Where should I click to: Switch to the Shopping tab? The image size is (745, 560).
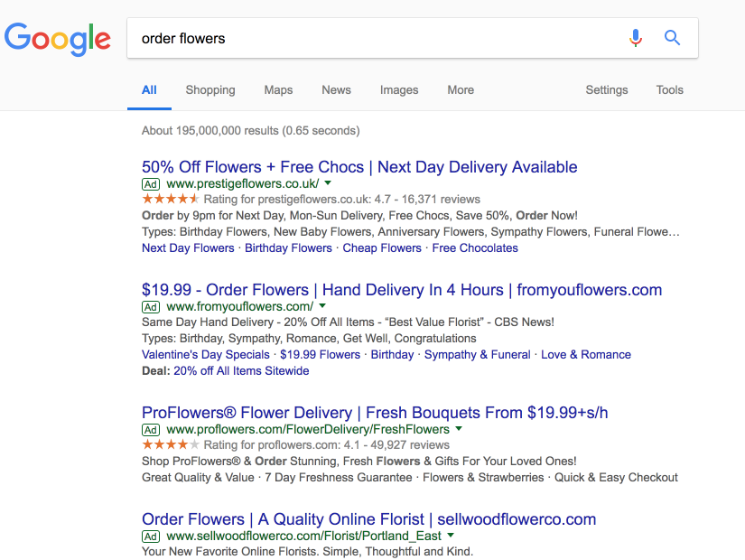(210, 89)
